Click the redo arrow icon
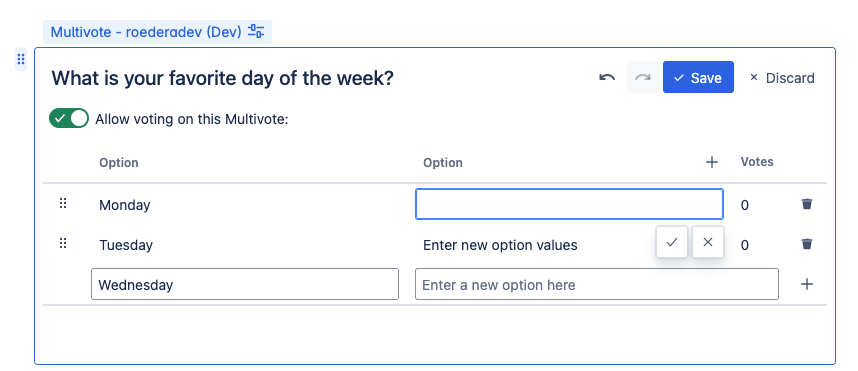The image size is (858, 371). 643,78
